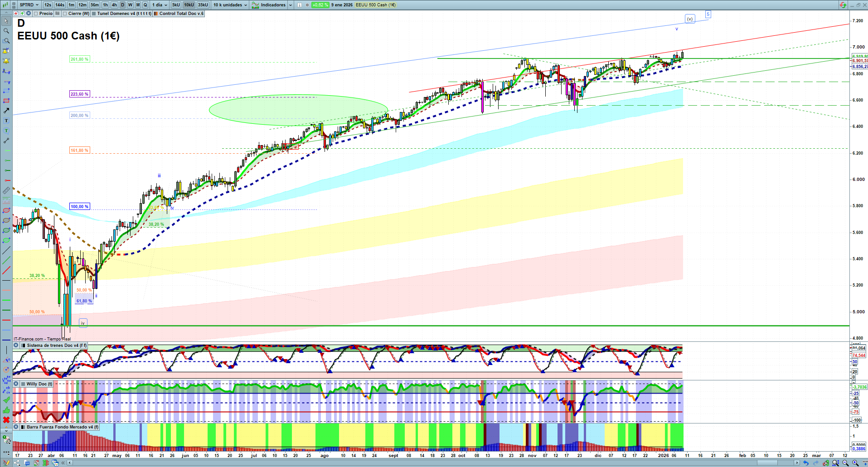Click the comment bubble icon in bottom bar

pyautogui.click(x=27, y=463)
